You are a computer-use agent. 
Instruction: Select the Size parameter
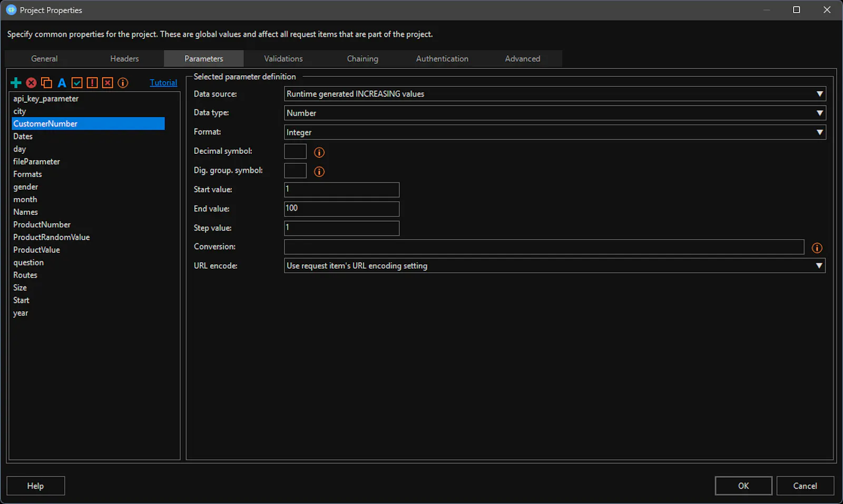88,288
